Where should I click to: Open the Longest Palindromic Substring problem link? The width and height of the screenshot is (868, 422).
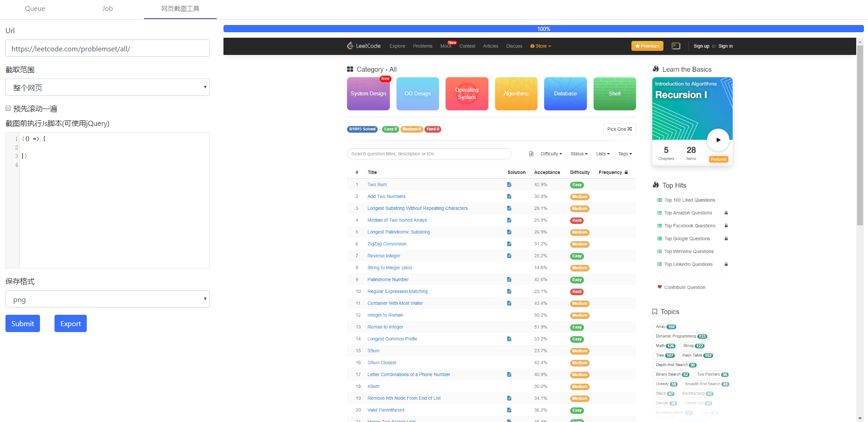click(x=399, y=232)
